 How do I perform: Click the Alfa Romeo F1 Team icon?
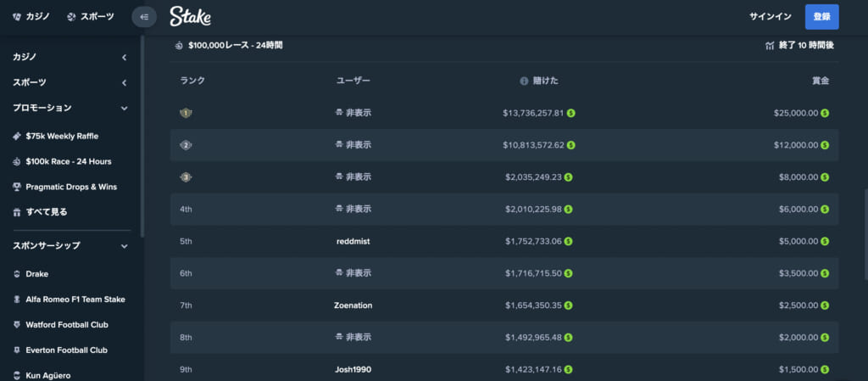[x=17, y=300]
